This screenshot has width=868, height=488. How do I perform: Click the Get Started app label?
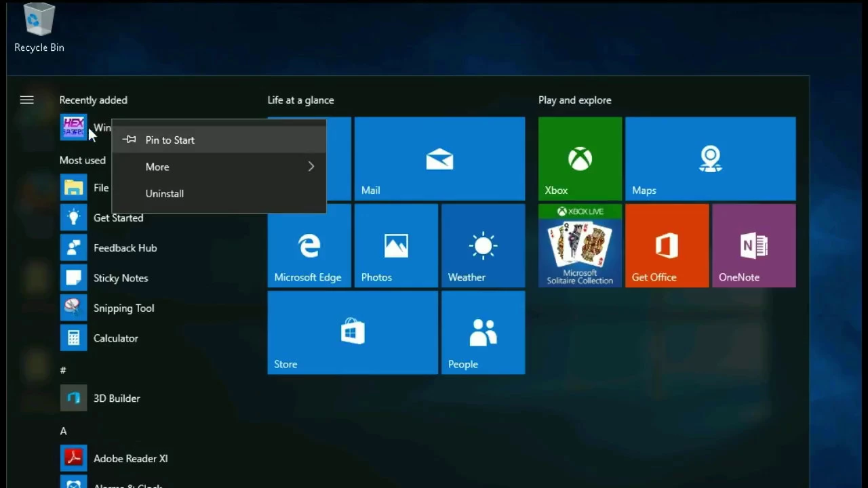click(x=118, y=218)
